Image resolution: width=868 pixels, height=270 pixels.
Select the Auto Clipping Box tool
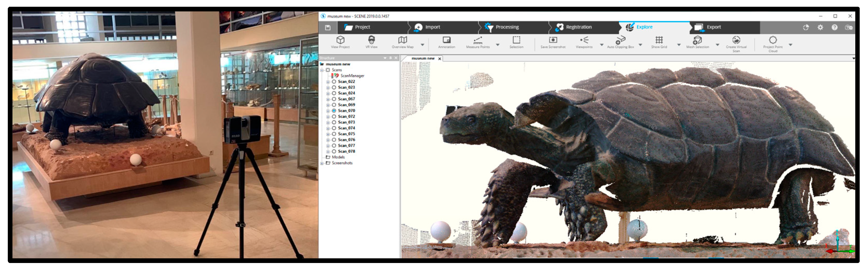pyautogui.click(x=620, y=41)
